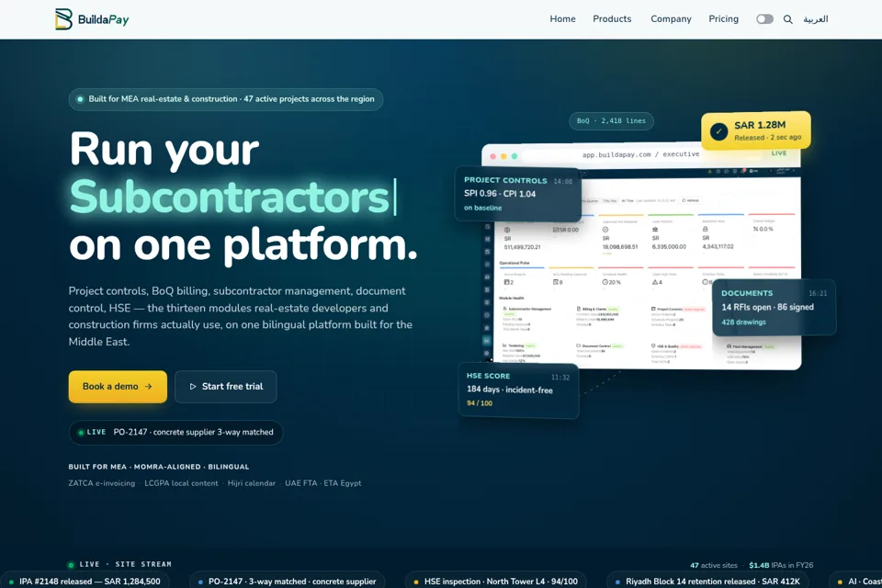Click the play icon in Start free trial
This screenshot has width=882, height=588.
(192, 387)
